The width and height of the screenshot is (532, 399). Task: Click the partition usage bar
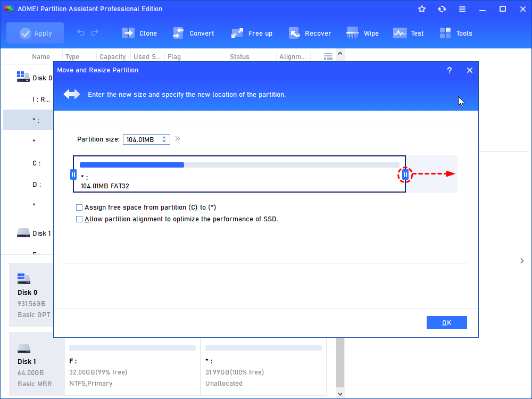[x=239, y=165]
